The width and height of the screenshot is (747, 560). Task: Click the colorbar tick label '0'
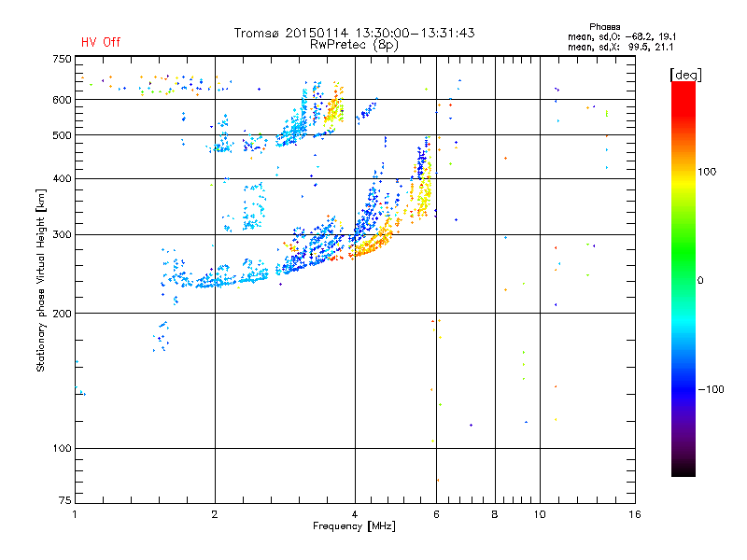(700, 280)
